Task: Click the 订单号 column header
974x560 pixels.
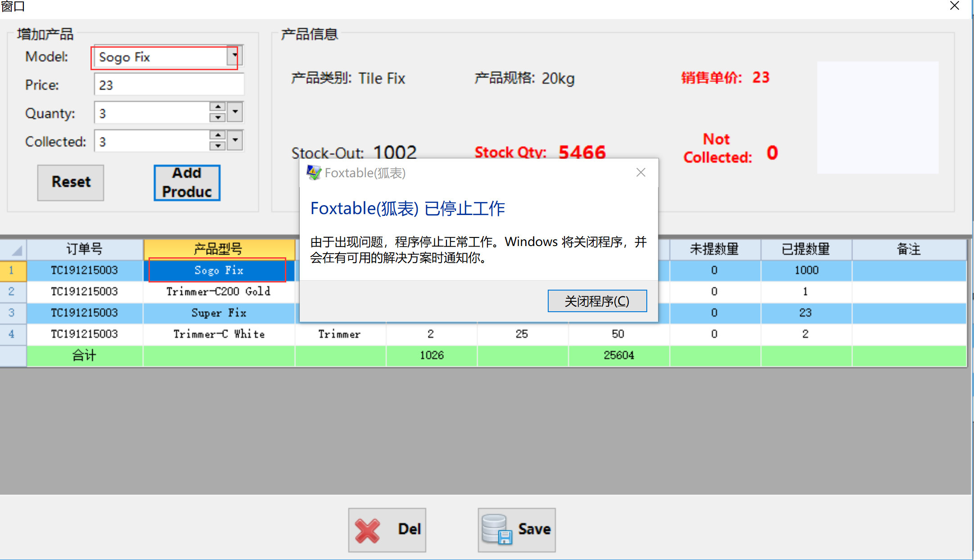Action: (85, 249)
